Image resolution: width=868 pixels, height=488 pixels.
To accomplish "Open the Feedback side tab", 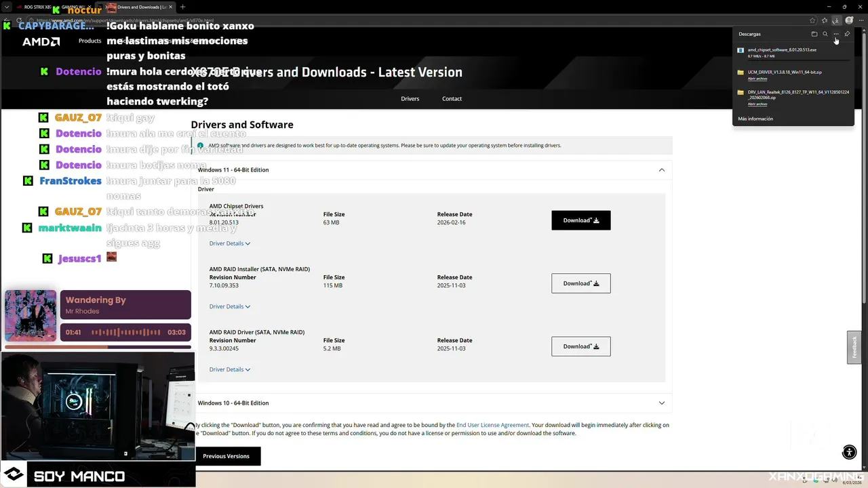I will [854, 347].
